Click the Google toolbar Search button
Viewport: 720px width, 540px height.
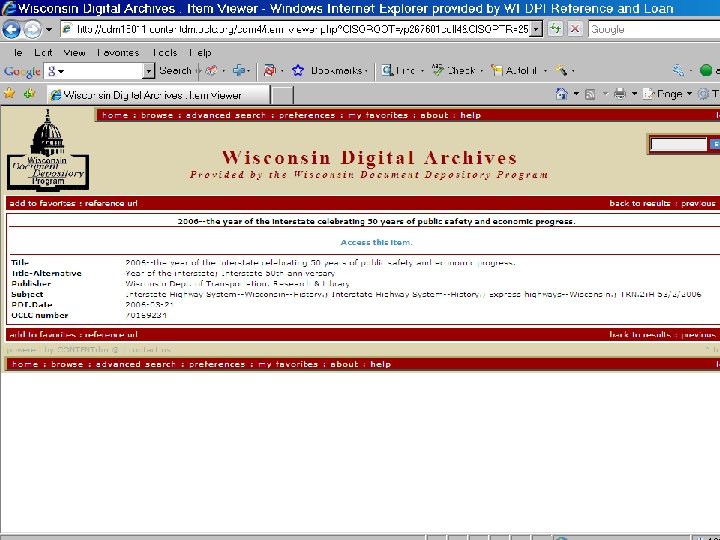click(175, 71)
